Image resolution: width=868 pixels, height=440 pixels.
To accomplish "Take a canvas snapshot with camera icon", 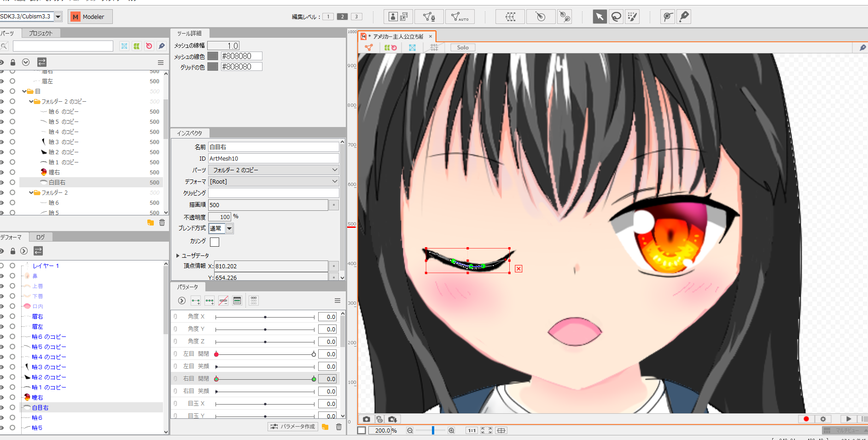I will tap(367, 419).
